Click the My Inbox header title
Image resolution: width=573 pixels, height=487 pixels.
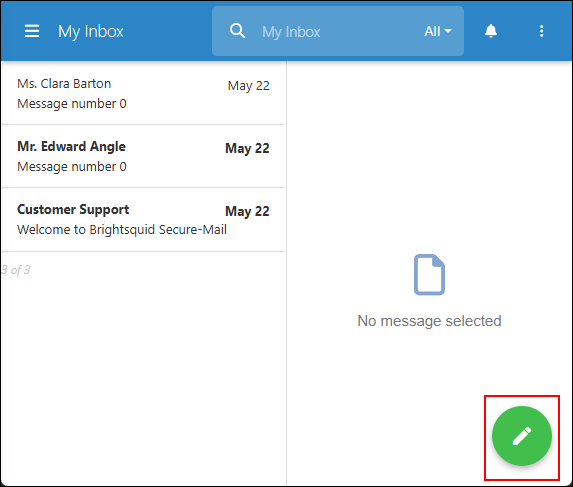pyautogui.click(x=91, y=31)
